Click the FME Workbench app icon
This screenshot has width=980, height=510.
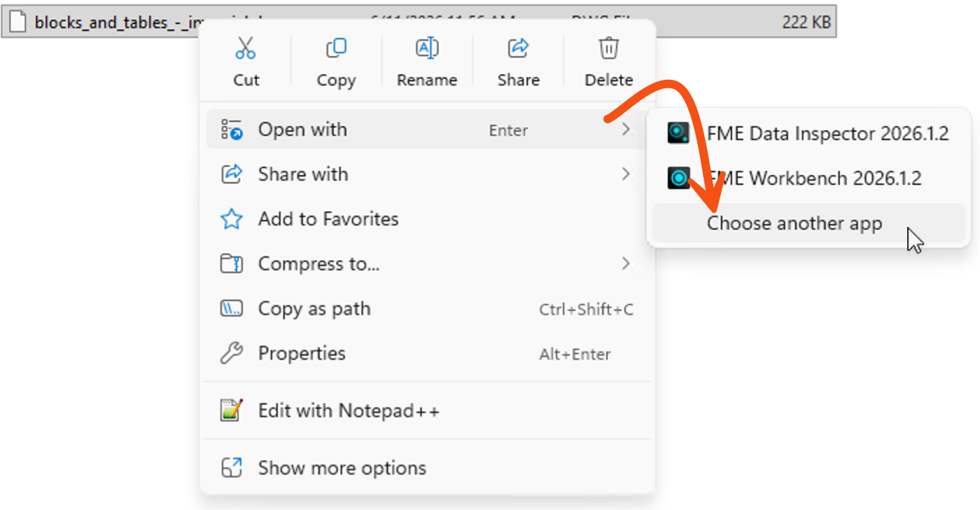click(678, 178)
